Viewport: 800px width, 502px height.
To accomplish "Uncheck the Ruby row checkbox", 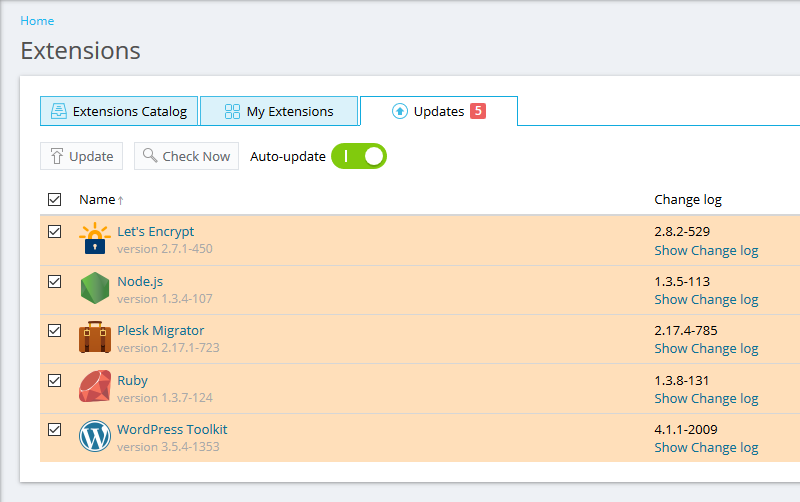I will pyautogui.click(x=55, y=381).
